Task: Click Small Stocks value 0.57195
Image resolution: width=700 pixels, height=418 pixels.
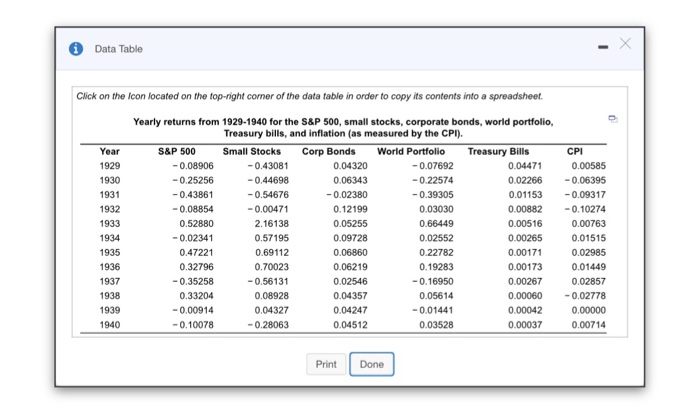Action: coord(272,238)
